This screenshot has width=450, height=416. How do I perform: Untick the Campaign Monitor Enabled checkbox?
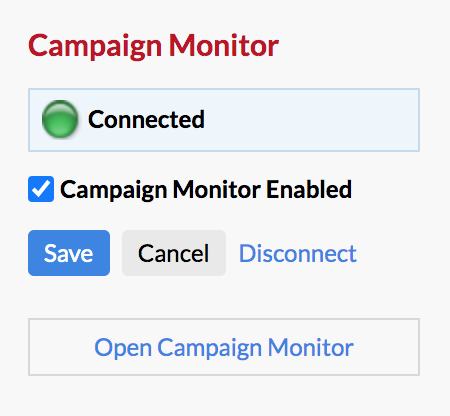pos(41,189)
